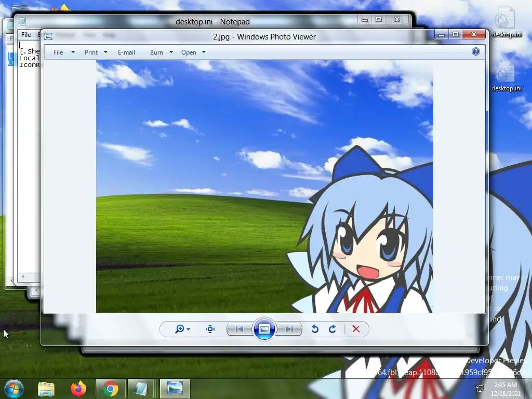Click the displayed 2.jpg picture
532x399 pixels.
click(x=264, y=187)
